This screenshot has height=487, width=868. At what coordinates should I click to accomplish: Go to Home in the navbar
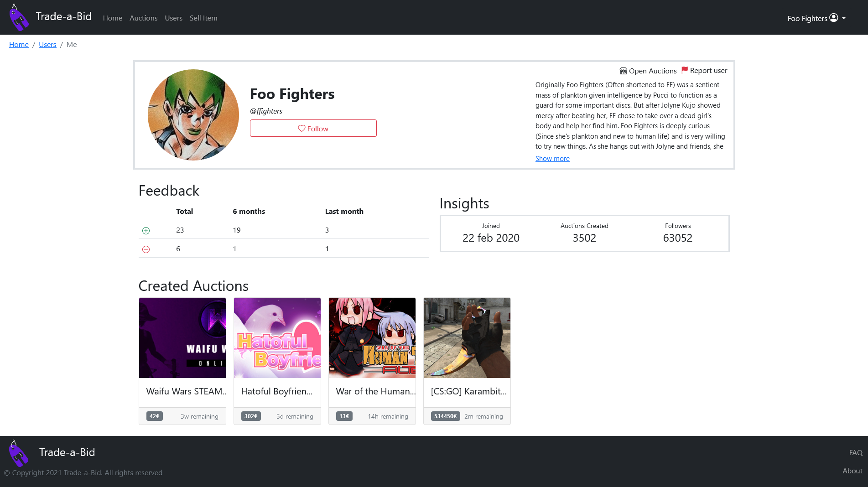point(112,18)
